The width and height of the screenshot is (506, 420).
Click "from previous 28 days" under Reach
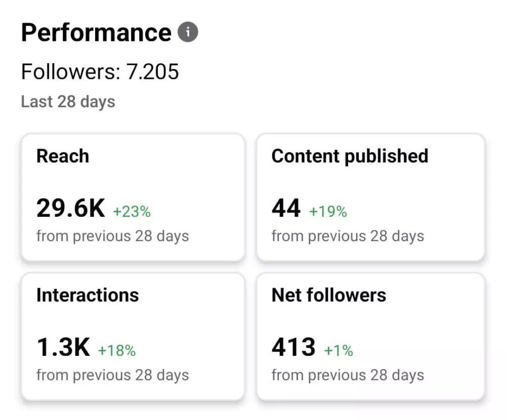[112, 236]
